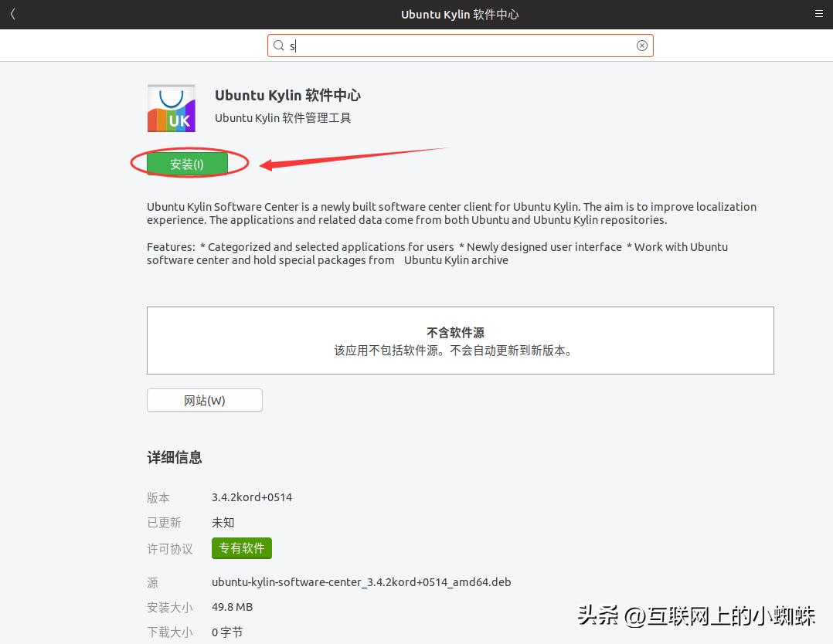Click the 安装(I) install button
The image size is (833, 644).
(186, 163)
